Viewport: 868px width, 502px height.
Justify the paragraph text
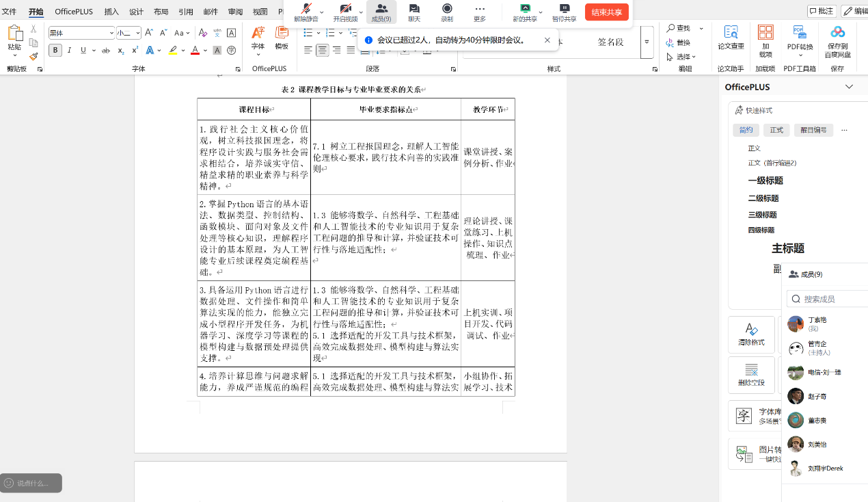pyautogui.click(x=351, y=50)
